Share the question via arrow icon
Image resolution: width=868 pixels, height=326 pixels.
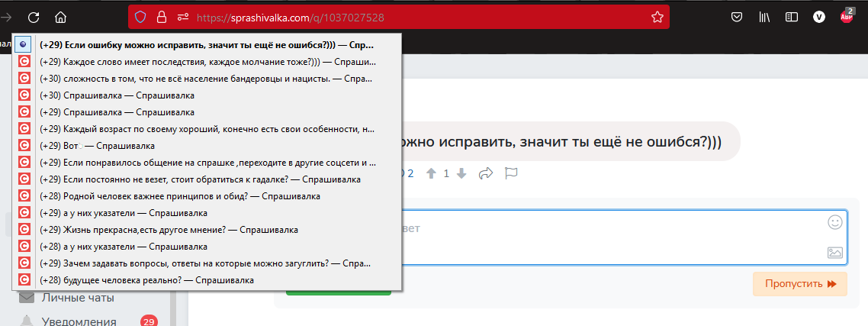tap(485, 173)
